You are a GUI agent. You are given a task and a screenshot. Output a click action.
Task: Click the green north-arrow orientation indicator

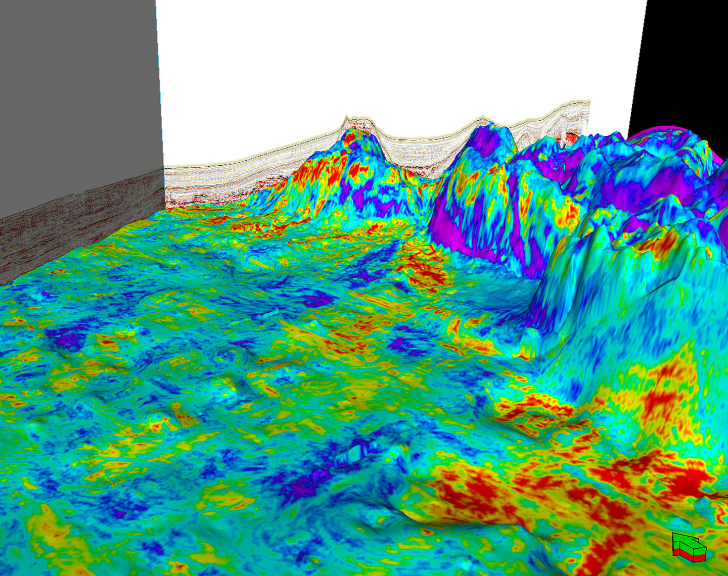click(x=689, y=547)
